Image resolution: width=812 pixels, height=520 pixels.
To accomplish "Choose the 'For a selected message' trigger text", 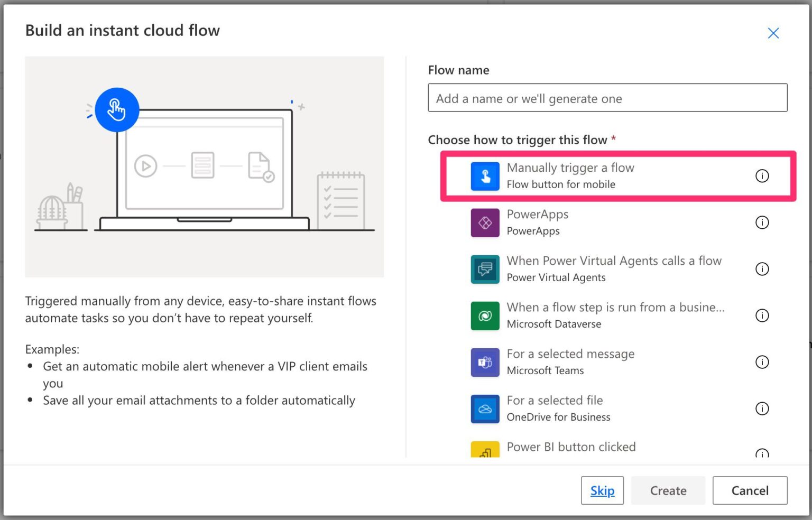I will pos(570,354).
